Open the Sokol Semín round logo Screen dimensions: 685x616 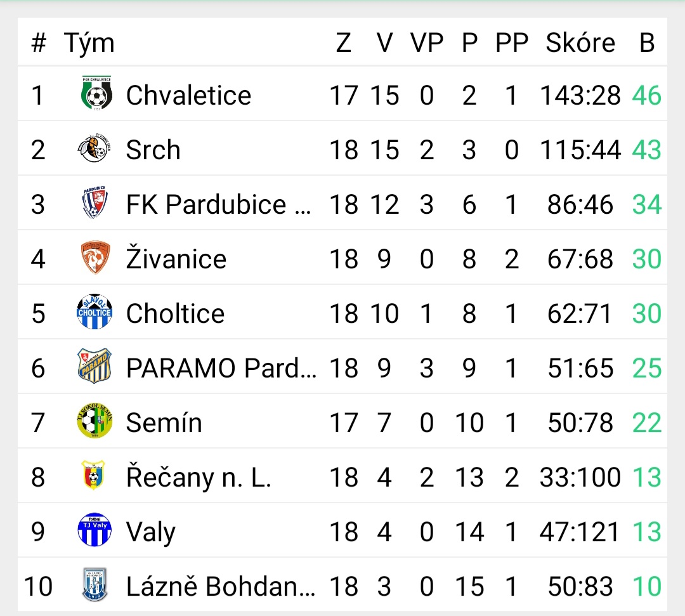click(x=95, y=420)
